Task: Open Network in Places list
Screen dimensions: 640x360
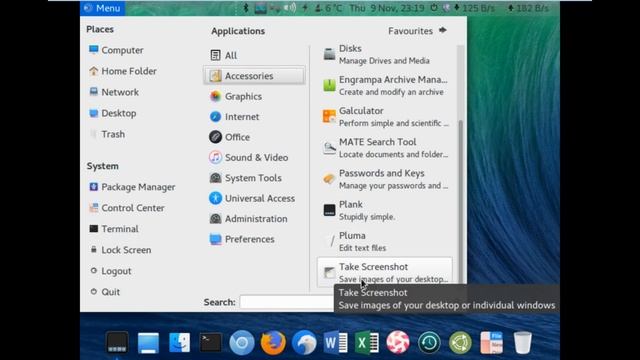Action: point(114,92)
